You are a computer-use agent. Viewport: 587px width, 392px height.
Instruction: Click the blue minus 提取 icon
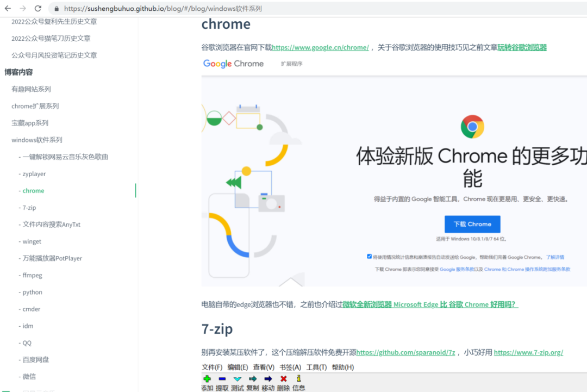[222, 379]
